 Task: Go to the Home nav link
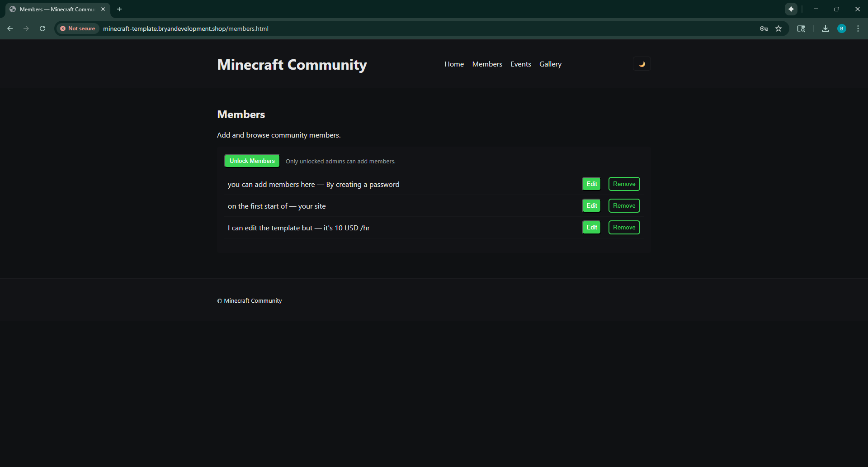coord(454,64)
